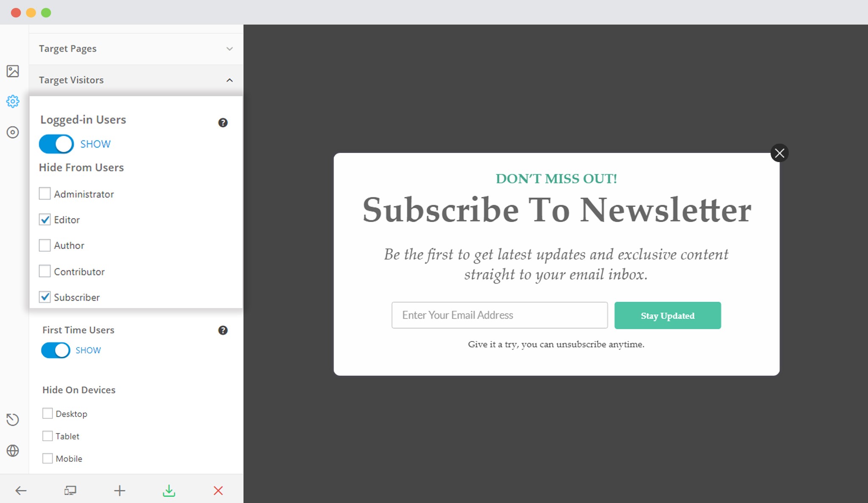Check the Contributor checkbox
The height and width of the screenshot is (503, 868).
pos(45,271)
